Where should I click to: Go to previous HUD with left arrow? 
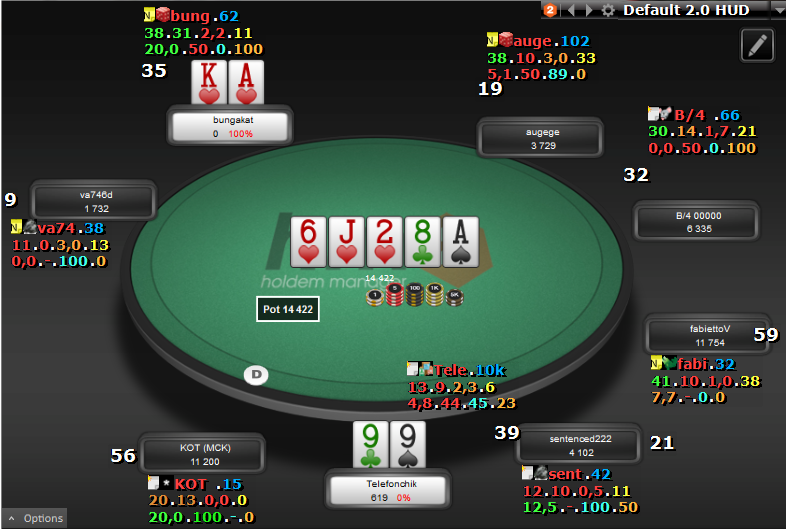click(x=571, y=10)
